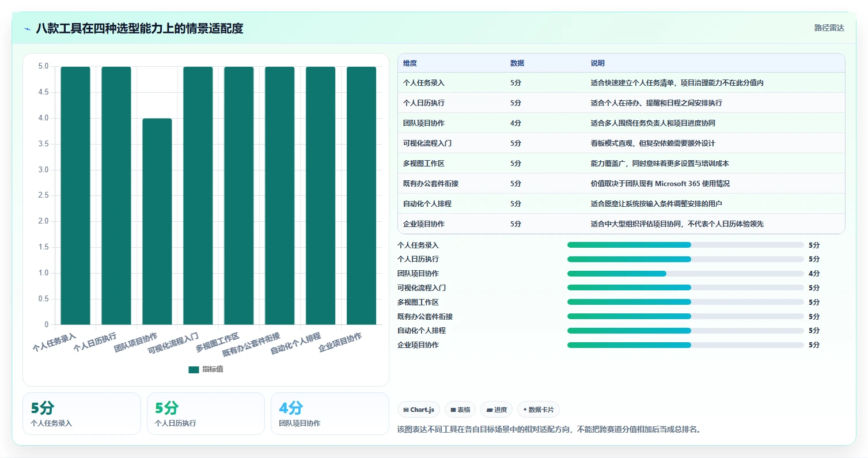Image resolution: width=868 pixels, height=458 pixels.
Task: Click the 既有办公套件衔接 bar in the chart
Action: pos(279,196)
